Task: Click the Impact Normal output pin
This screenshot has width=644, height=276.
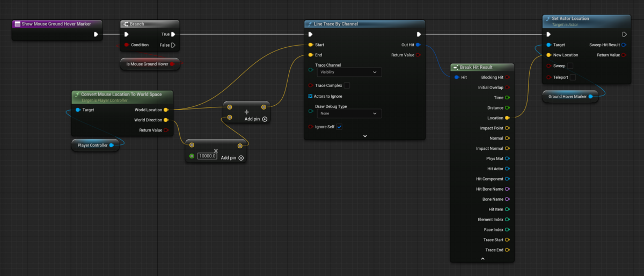Action: tap(507, 148)
